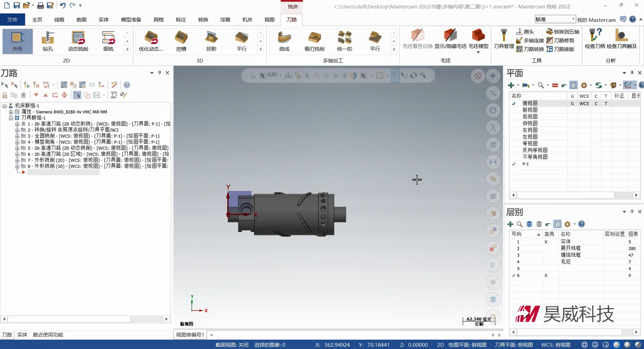Switch to the 实体 ribbon tab

[104, 19]
